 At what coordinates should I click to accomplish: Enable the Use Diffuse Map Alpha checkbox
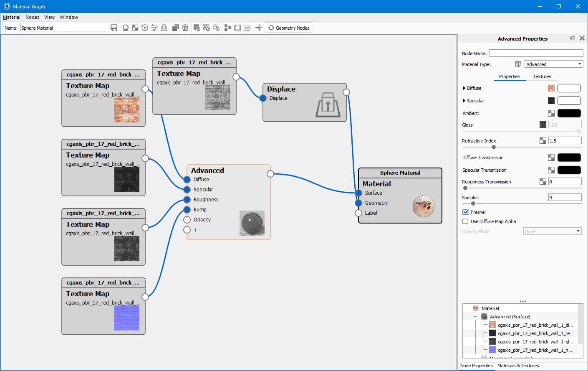click(x=465, y=221)
